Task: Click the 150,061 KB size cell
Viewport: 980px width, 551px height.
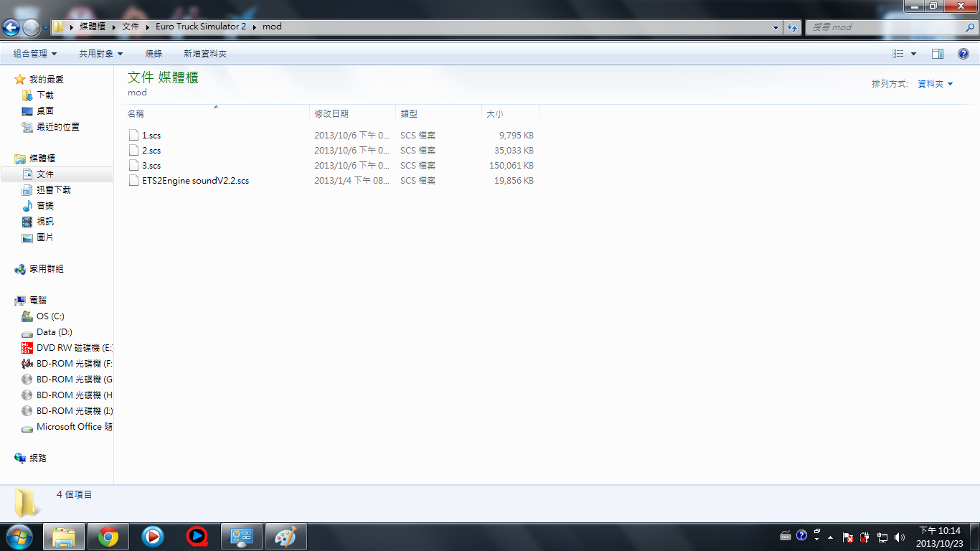Action: point(512,166)
